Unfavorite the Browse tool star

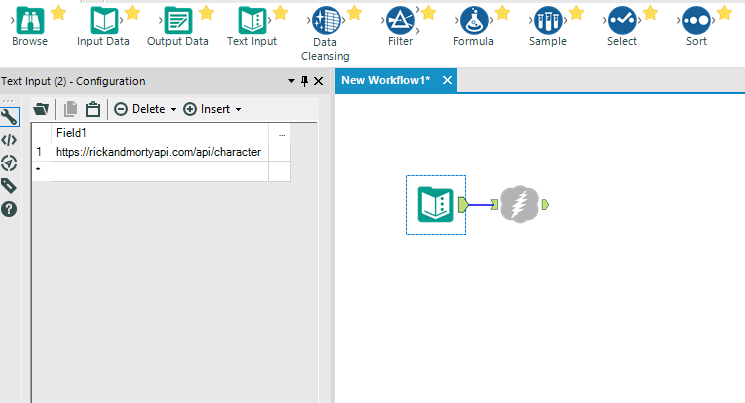coord(58,13)
